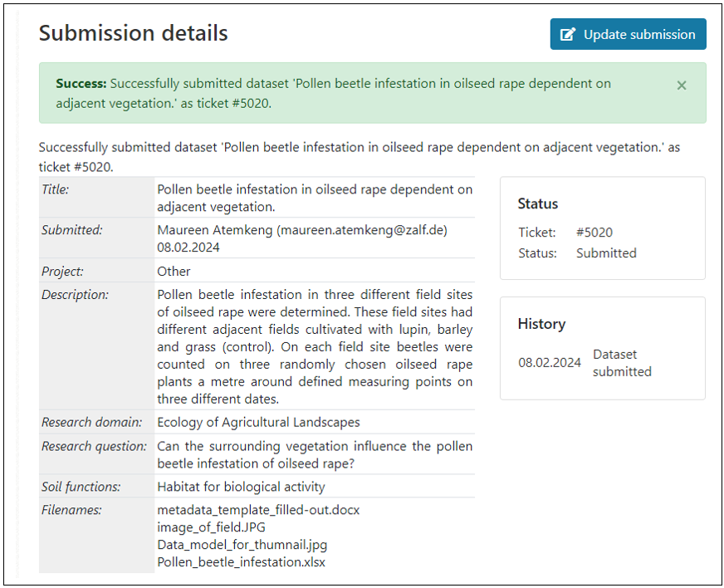Click the submitter name Maureen Atemkeng
724x588 pixels.
tap(215, 230)
